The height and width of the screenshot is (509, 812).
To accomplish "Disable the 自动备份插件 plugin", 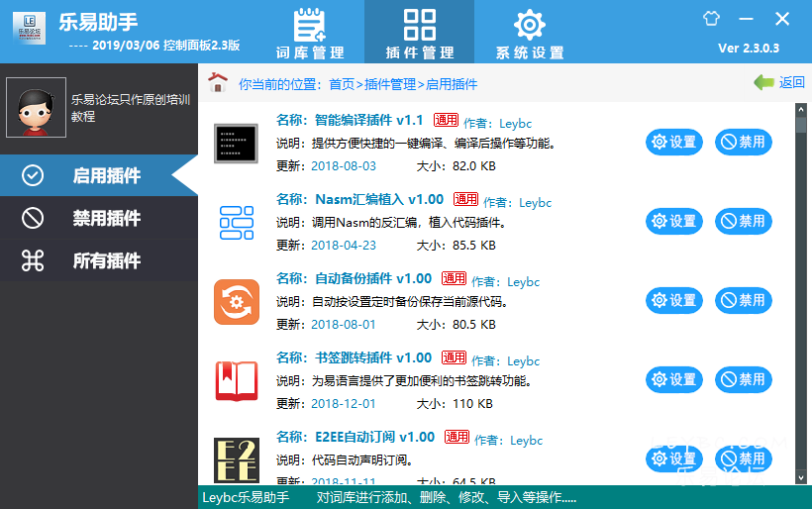I will click(743, 301).
